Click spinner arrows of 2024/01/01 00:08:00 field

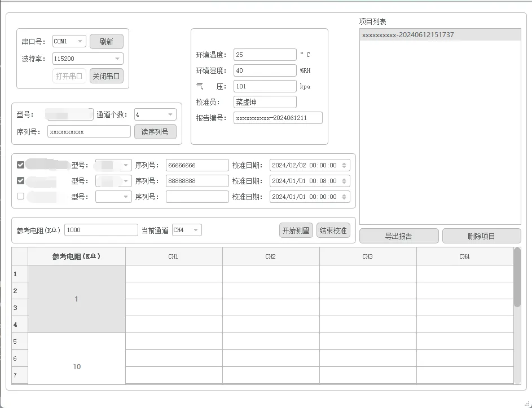coord(344,181)
